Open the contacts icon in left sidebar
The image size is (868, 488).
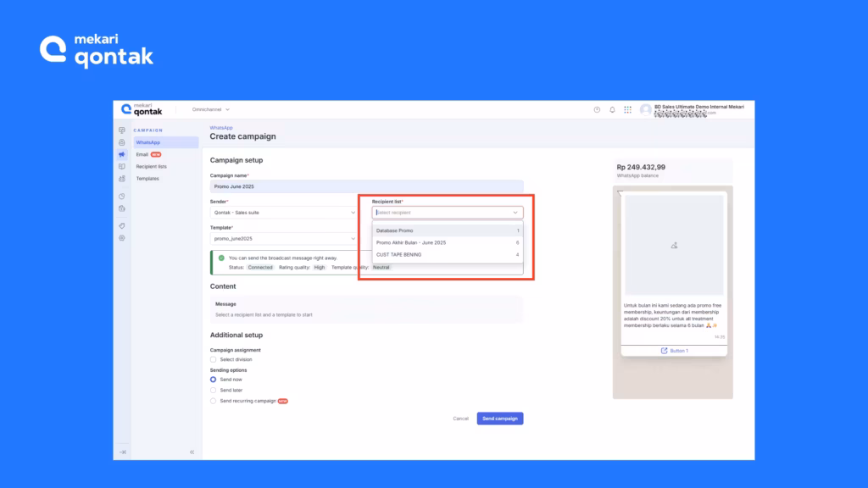click(122, 142)
